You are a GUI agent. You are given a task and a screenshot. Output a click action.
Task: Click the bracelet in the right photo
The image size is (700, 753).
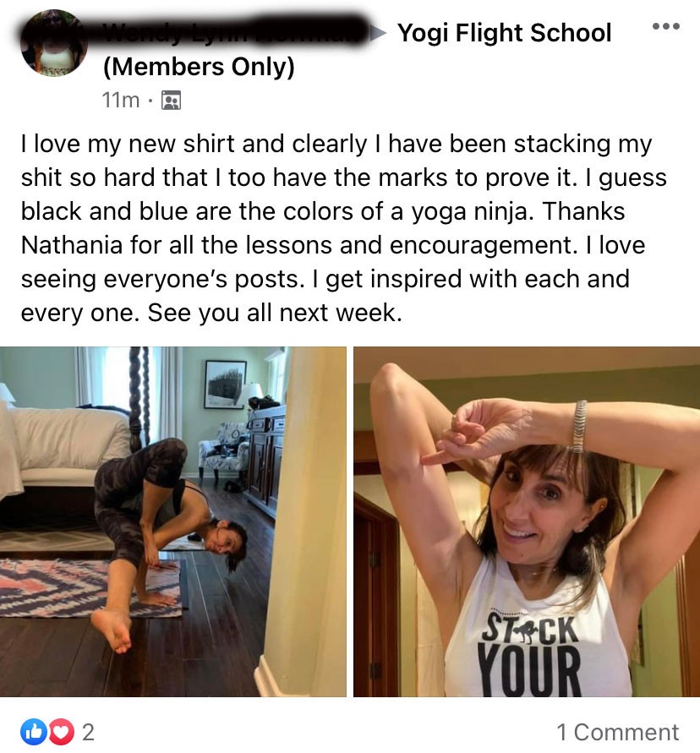click(x=580, y=427)
